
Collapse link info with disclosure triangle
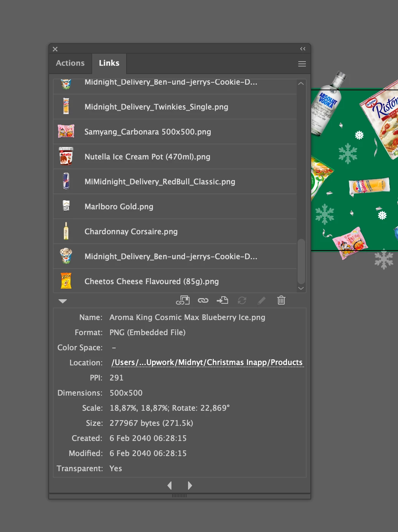tap(63, 301)
